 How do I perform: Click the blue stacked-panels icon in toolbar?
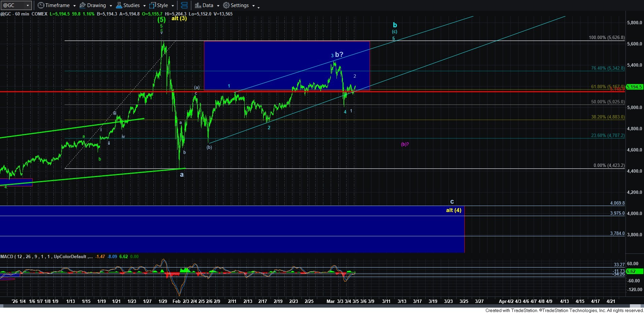[x=184, y=5]
